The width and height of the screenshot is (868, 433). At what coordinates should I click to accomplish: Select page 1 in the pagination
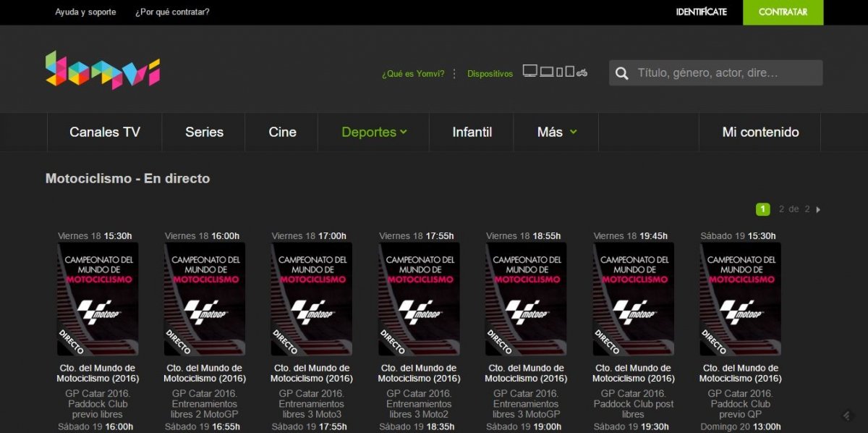[x=762, y=209]
